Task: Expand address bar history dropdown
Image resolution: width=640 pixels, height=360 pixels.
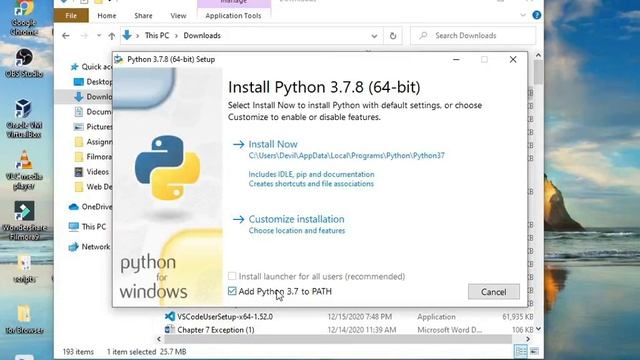Action: [x=374, y=36]
